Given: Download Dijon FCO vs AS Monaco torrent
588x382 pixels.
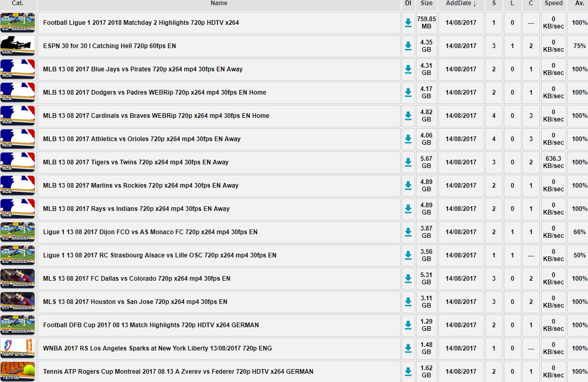Looking at the screenshot, I should [x=408, y=233].
